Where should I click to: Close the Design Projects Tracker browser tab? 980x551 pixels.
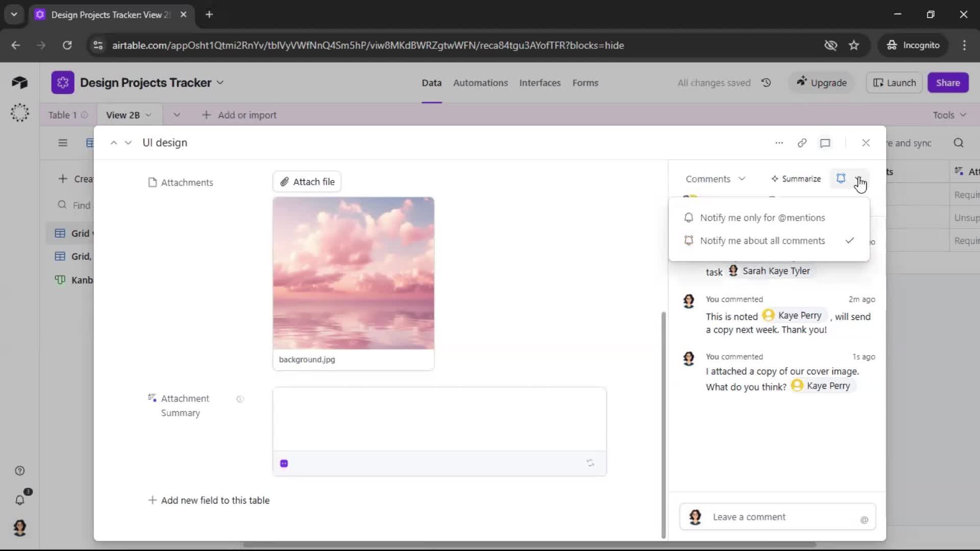(183, 15)
